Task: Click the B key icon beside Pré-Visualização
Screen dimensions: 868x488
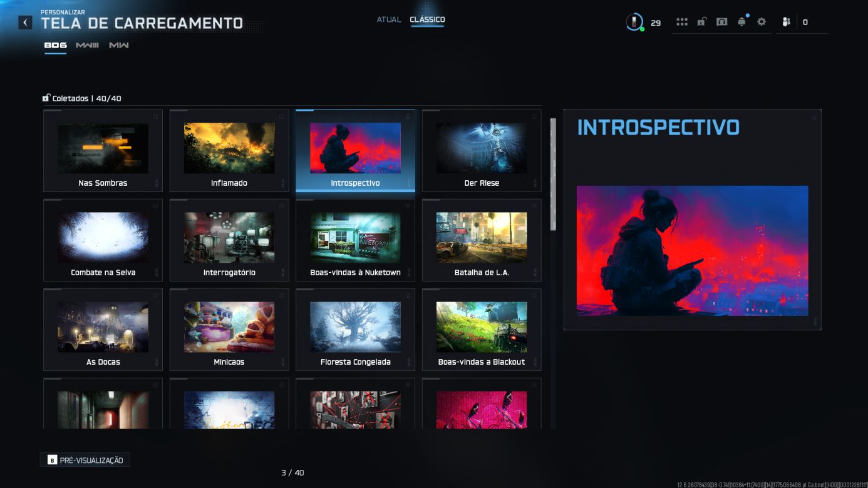Action: pos(52,460)
